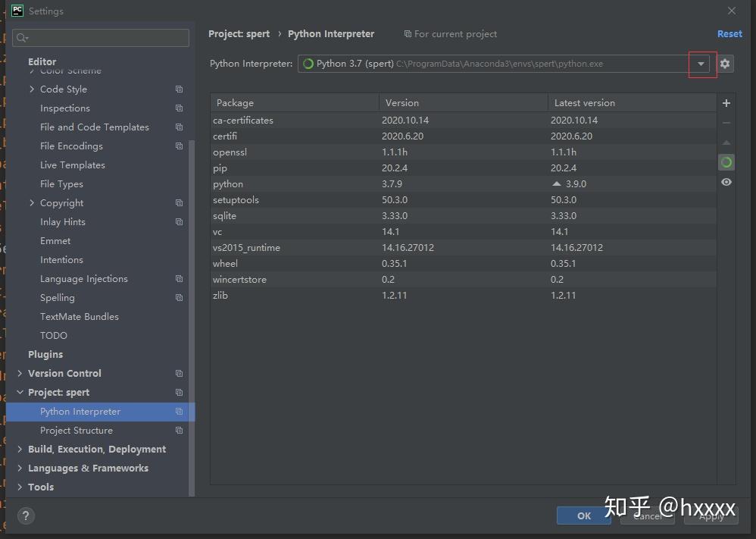Click the magnifier icon in the search field
The image size is (756, 539).
point(20,37)
